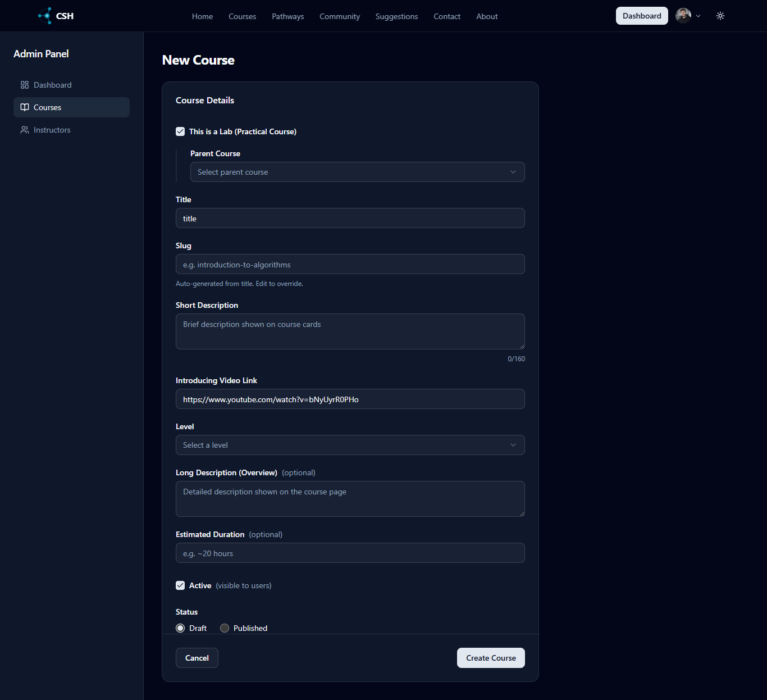Click the Create Course button
Image resolution: width=767 pixels, height=700 pixels.
491,658
